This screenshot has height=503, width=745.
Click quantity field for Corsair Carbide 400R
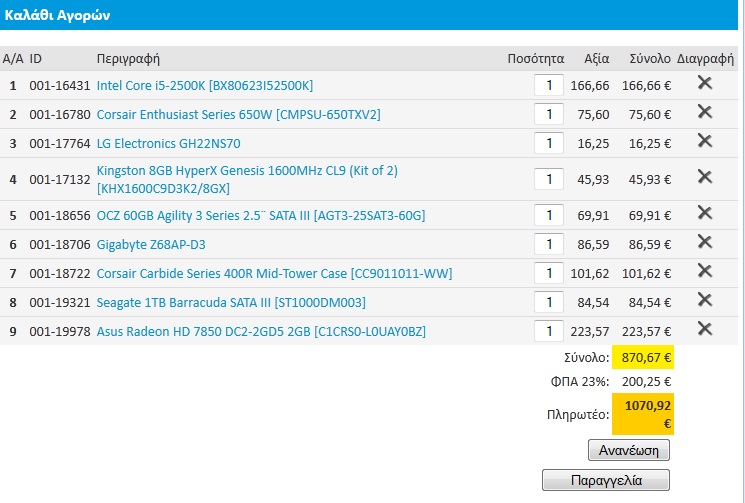click(x=548, y=274)
